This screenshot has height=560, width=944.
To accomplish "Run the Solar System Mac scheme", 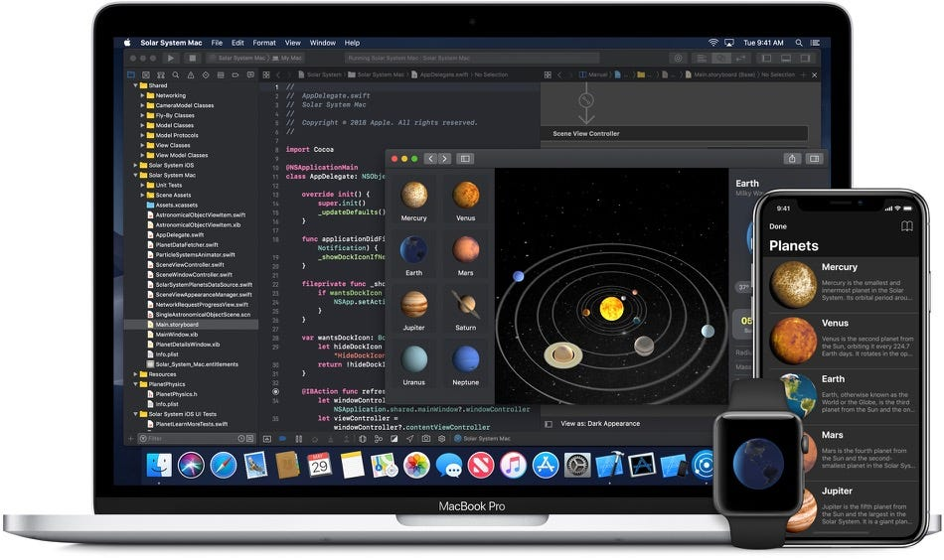I will click(171, 59).
